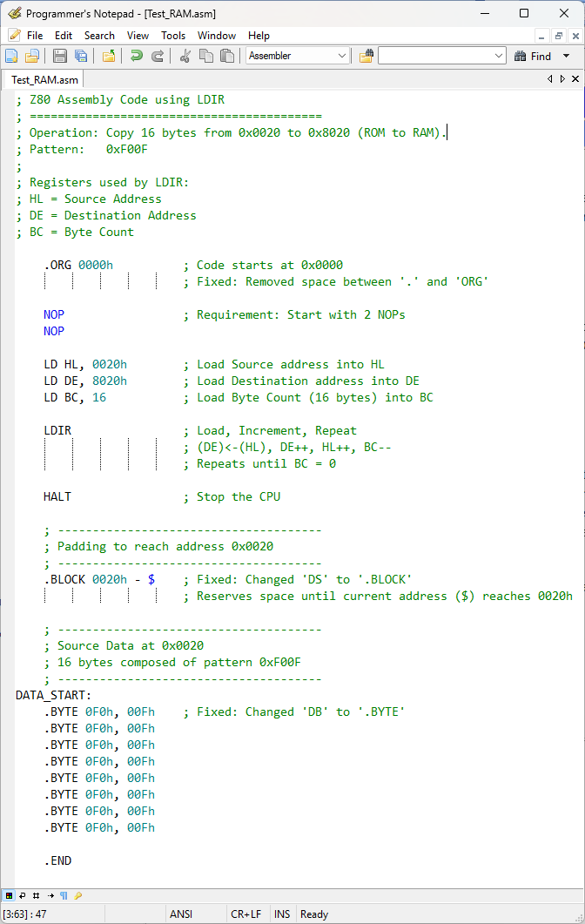The width and height of the screenshot is (585, 924).
Task: Save the file with the floppy icon
Action: tap(60, 56)
